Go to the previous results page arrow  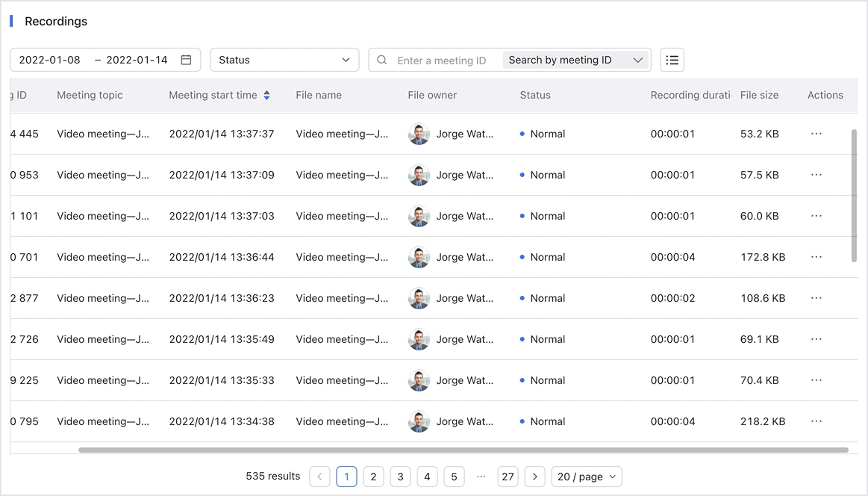[319, 477]
